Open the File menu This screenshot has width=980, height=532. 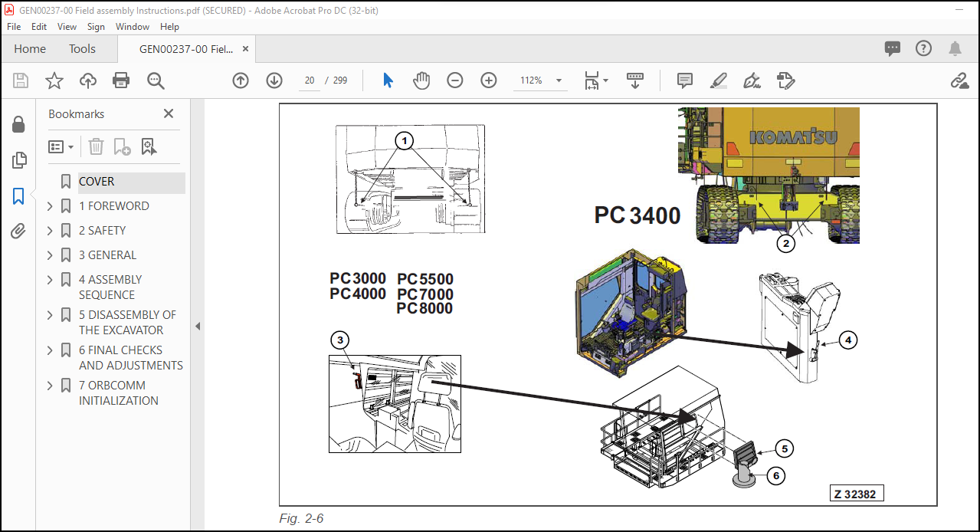point(14,27)
